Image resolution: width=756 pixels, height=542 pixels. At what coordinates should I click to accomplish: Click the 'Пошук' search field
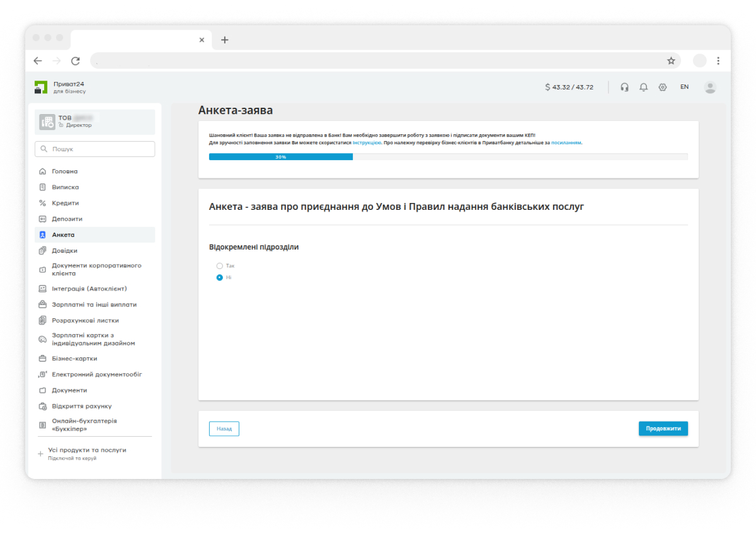[95, 149]
